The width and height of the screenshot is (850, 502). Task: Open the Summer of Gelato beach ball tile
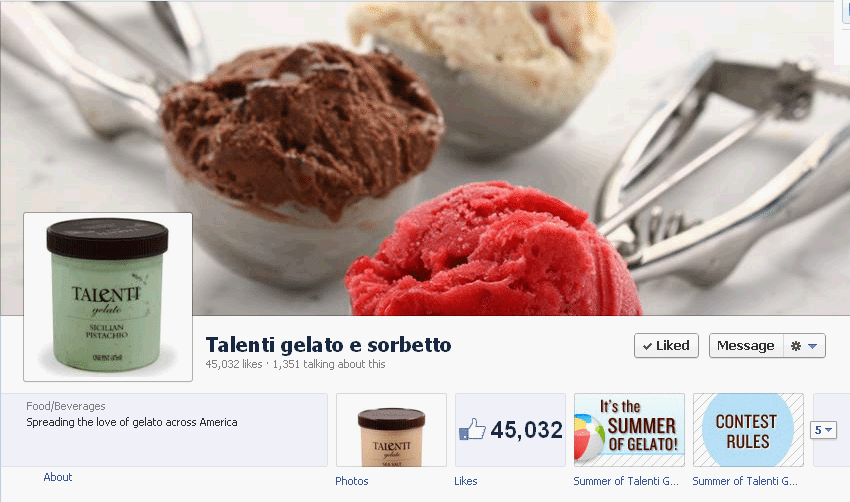point(629,430)
